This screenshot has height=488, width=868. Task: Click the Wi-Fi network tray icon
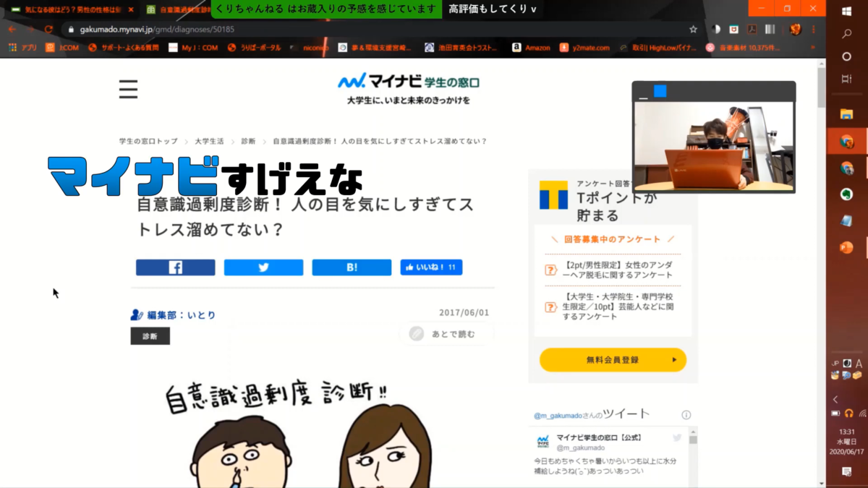[x=862, y=414]
